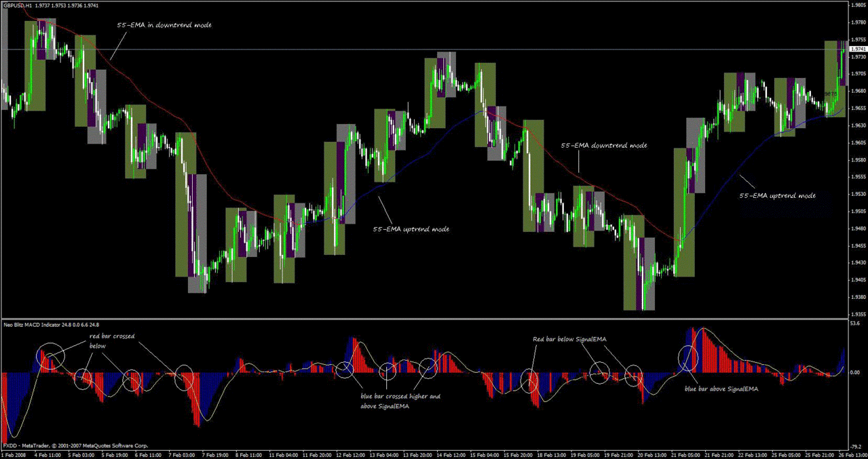868x459 pixels.
Task: Click the 1.9380 price axis label
Action: [858, 297]
